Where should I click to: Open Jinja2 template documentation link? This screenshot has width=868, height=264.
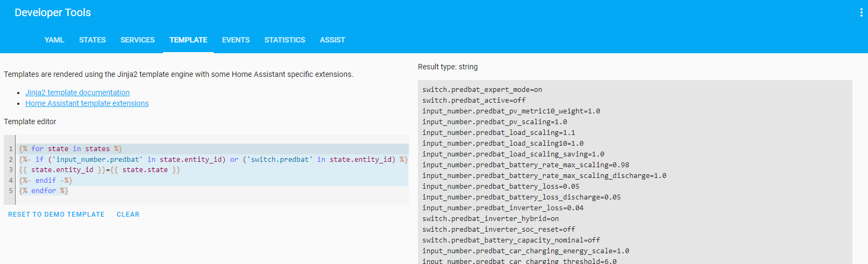(x=77, y=92)
